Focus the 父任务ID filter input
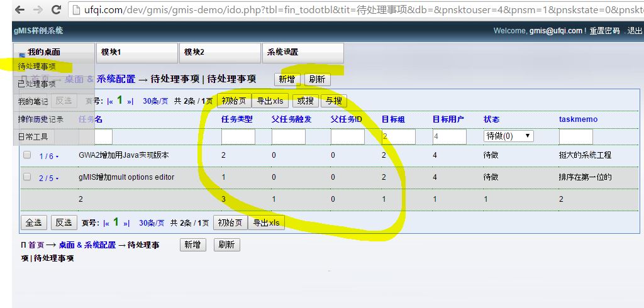 click(x=347, y=136)
